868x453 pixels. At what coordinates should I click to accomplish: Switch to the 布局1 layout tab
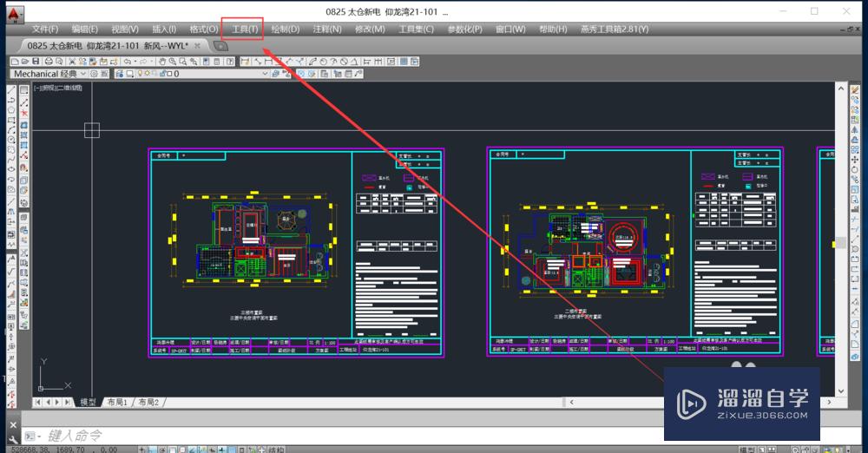117,402
